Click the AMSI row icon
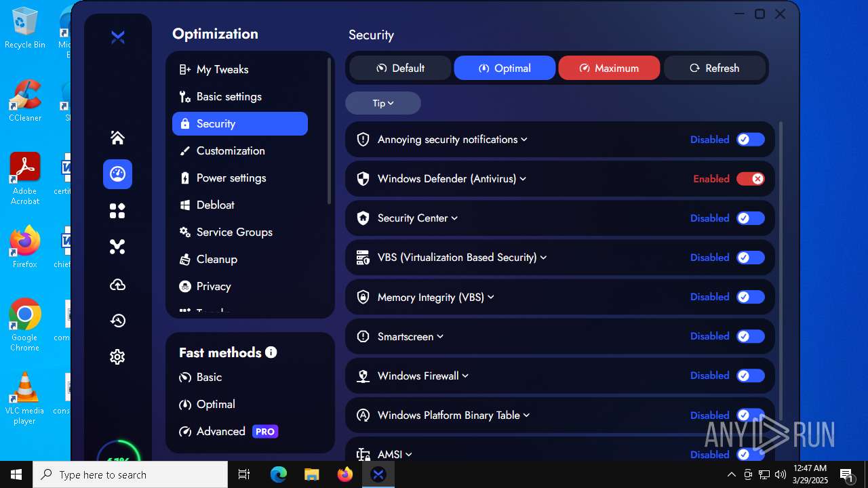The height and width of the screenshot is (488, 868). point(363,455)
